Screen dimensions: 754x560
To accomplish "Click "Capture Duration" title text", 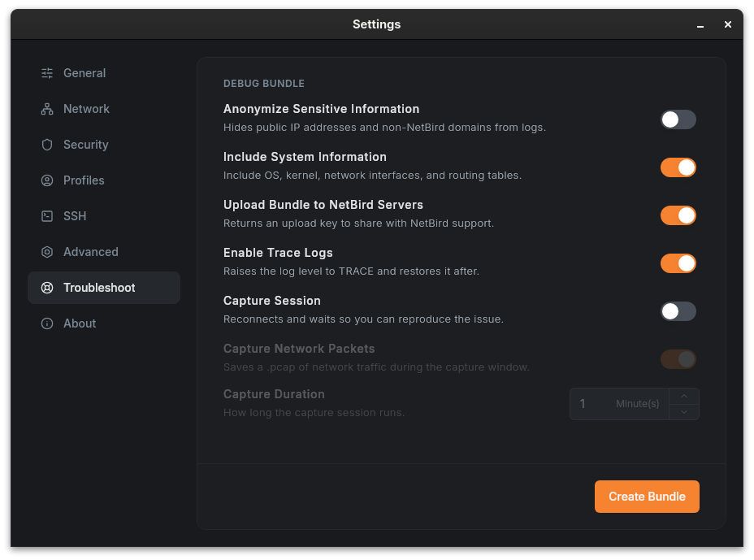I will click(x=274, y=394).
